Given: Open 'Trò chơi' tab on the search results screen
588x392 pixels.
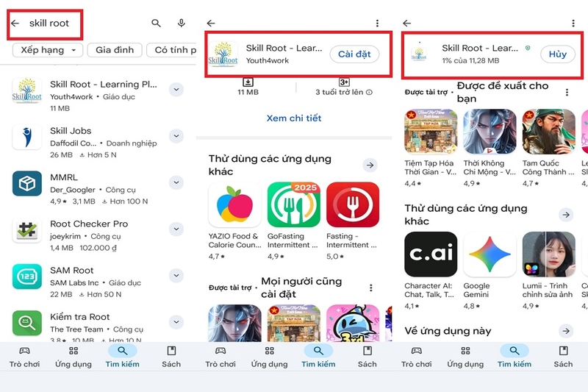Looking at the screenshot, I should (25, 357).
